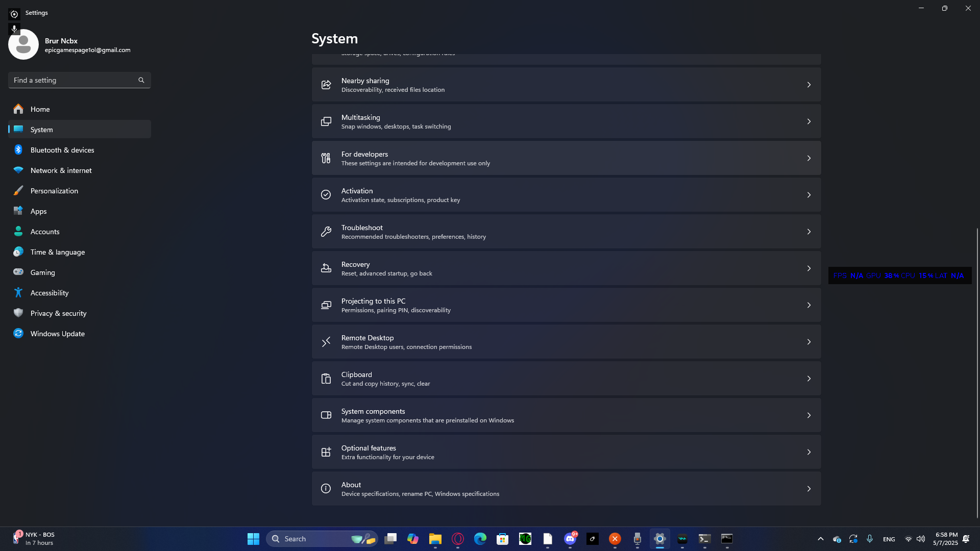The width and height of the screenshot is (980, 551).
Task: Open Recovery settings via its chevron
Action: click(x=808, y=268)
